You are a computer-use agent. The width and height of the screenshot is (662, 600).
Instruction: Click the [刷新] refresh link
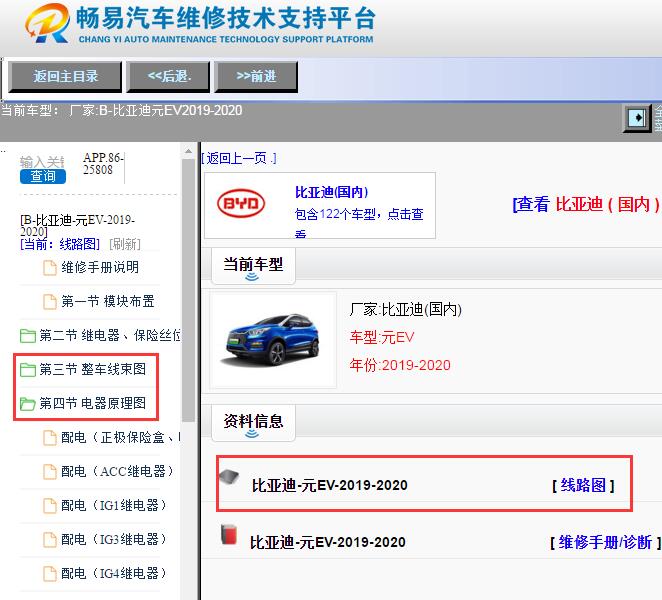(x=125, y=244)
